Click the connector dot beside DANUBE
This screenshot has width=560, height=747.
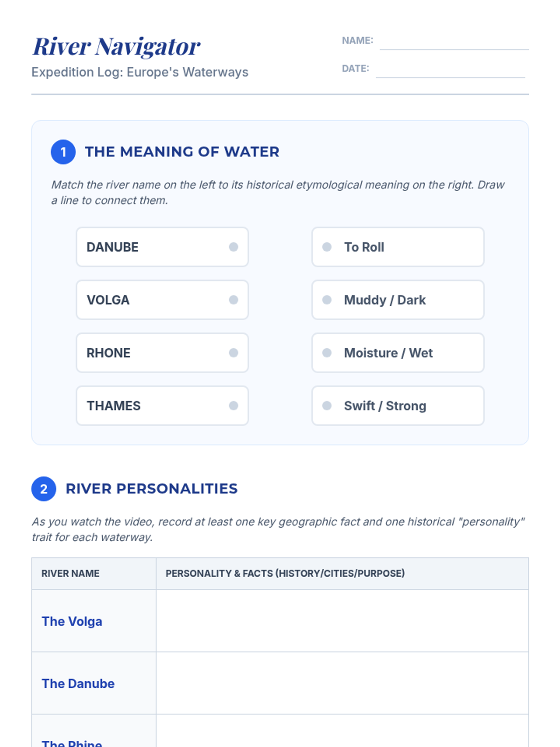(x=233, y=247)
